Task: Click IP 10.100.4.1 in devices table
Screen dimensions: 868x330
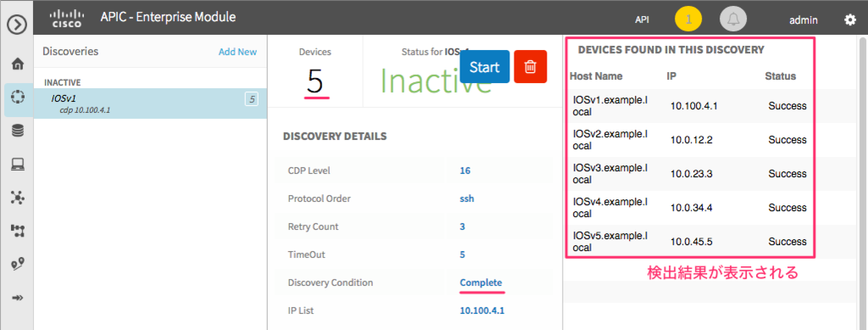Action: 693,106
